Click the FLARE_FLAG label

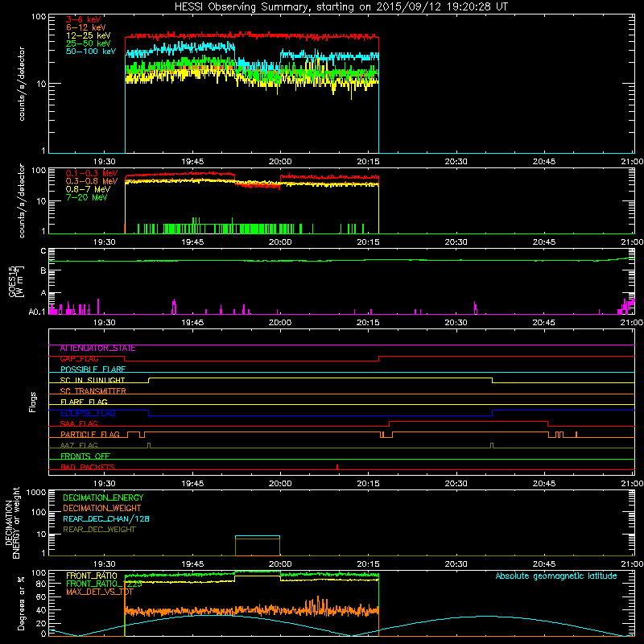point(84,402)
